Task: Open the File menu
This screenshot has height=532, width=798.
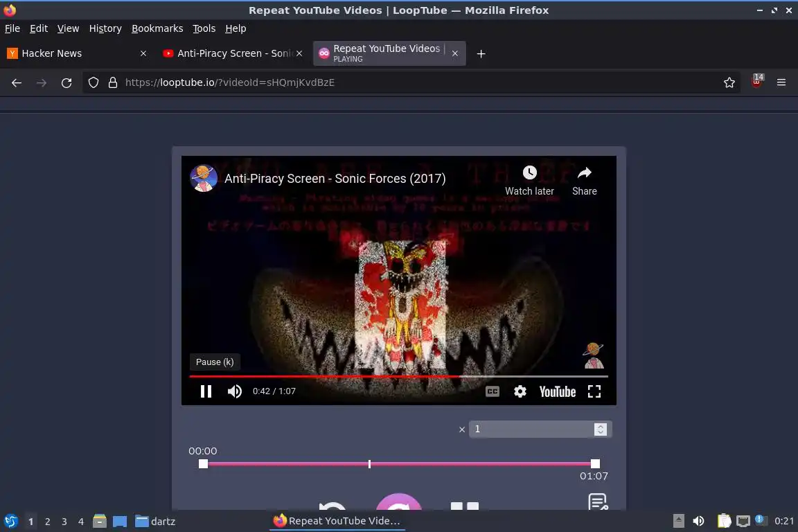Action: coord(12,28)
